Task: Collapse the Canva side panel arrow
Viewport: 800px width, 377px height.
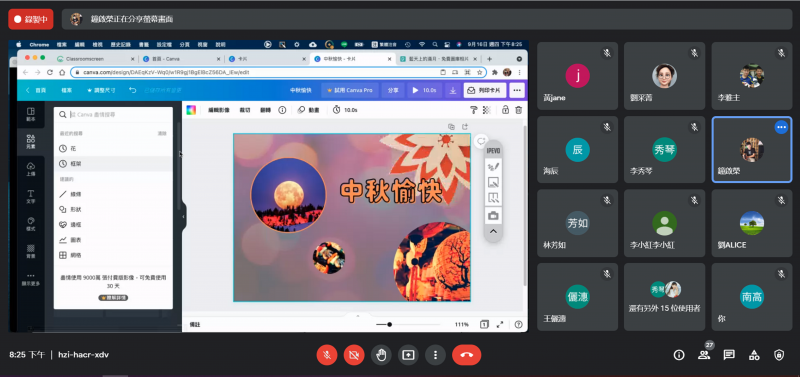Action: coord(183,217)
